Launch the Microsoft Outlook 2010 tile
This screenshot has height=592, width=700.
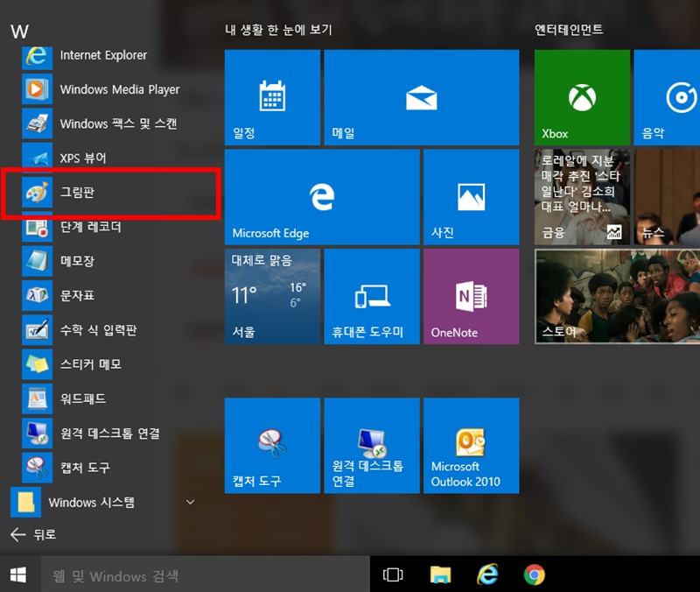472,446
